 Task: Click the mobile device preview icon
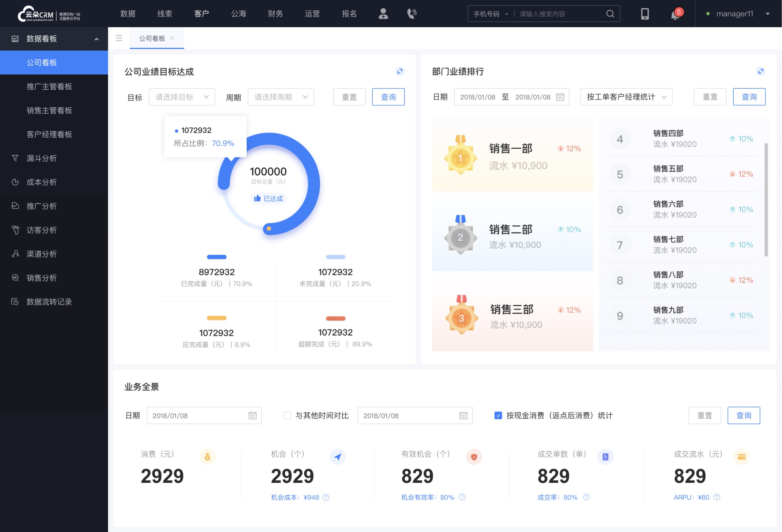644,13
